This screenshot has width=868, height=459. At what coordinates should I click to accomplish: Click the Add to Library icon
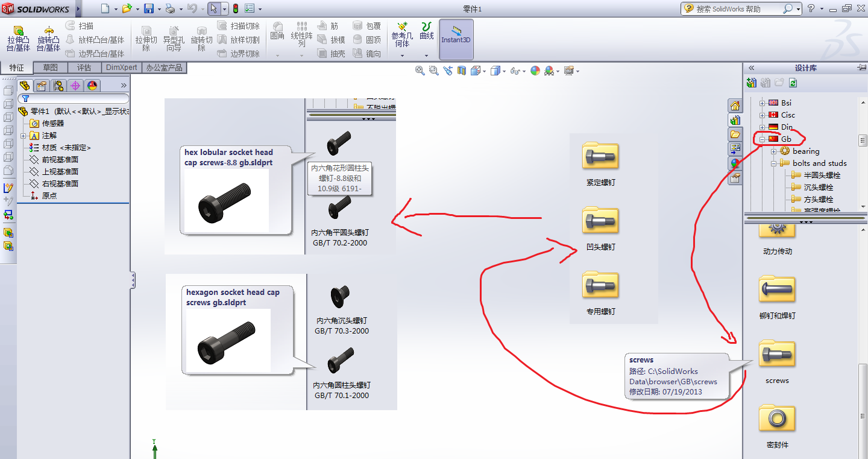pos(751,83)
